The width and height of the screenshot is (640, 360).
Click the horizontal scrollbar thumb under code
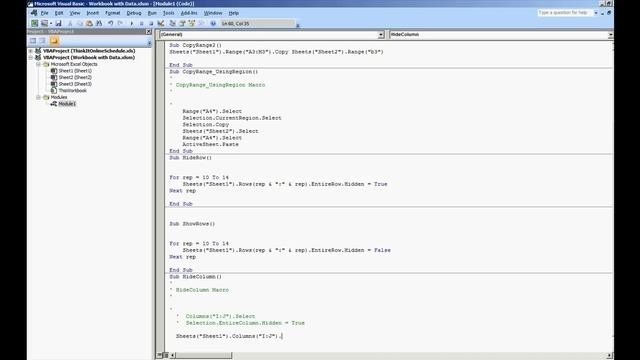[204, 356]
